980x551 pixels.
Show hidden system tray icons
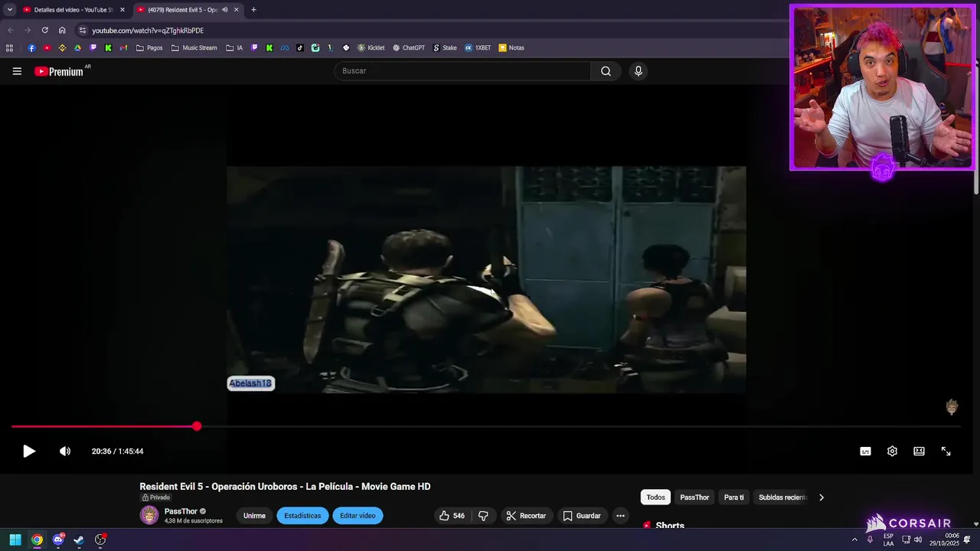tap(854, 540)
